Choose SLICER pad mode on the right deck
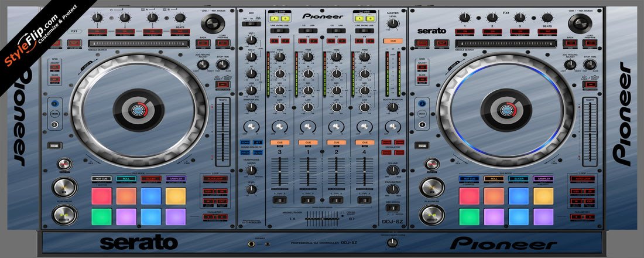 519,179
